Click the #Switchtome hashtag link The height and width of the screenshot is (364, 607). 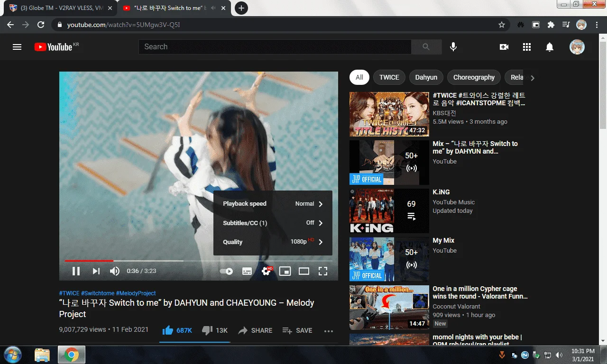[98, 293]
